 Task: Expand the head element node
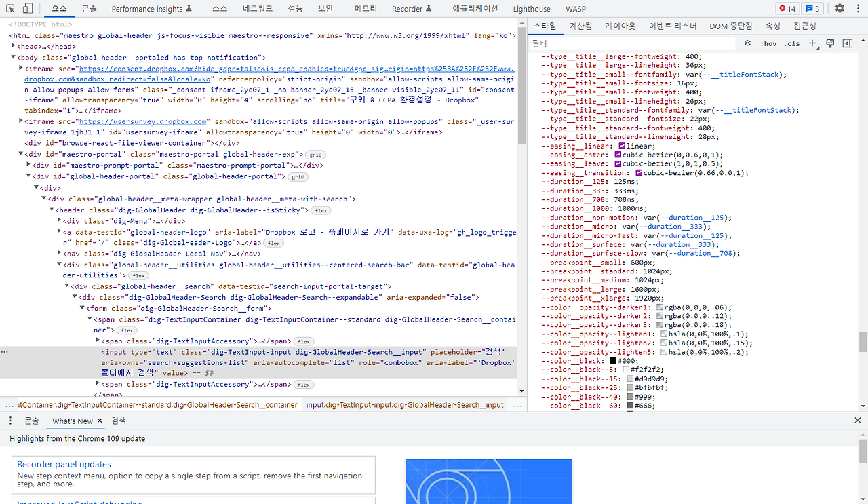14,46
